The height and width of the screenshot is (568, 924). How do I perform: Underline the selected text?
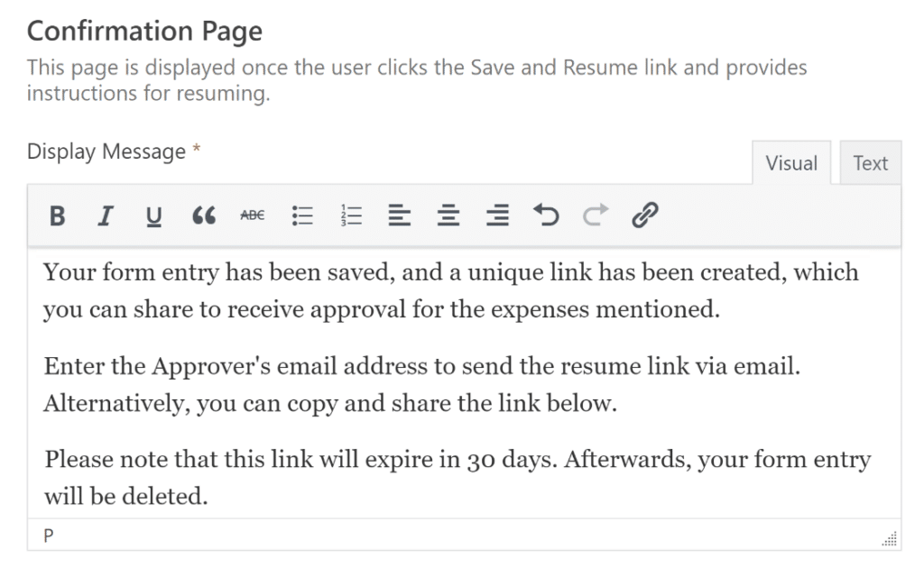(154, 215)
